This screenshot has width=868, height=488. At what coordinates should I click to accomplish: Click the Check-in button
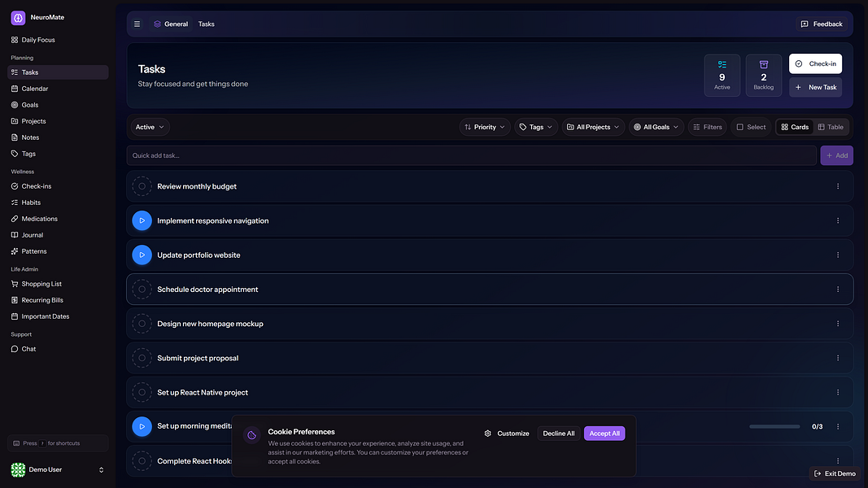point(815,63)
